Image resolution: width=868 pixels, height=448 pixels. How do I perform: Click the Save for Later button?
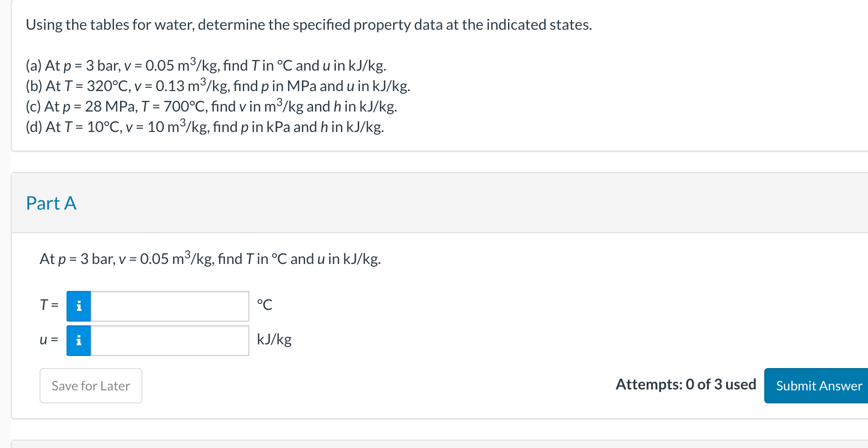90,386
